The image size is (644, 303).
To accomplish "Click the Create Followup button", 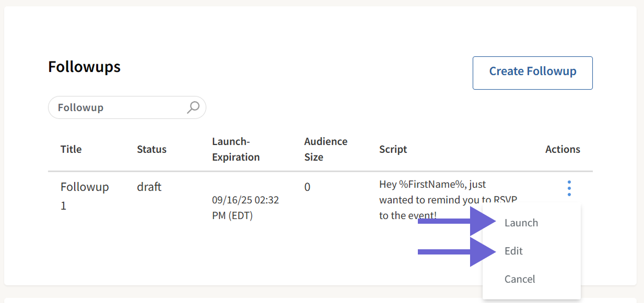I will [x=532, y=72].
